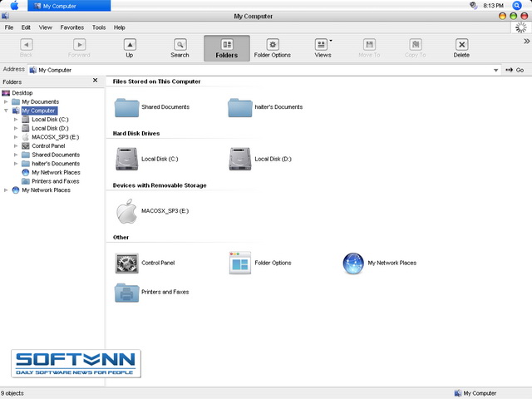Click the Back toolbar arrow
532x399 pixels.
[x=27, y=44]
